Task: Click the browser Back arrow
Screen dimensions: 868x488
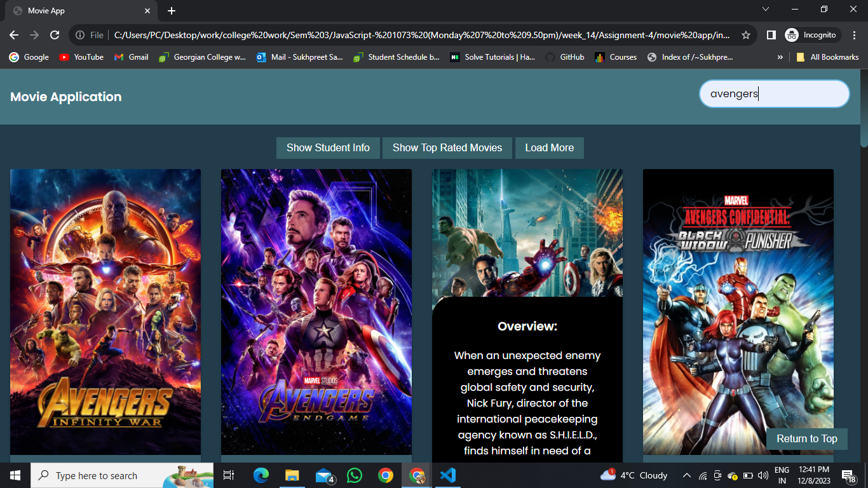Action: [14, 35]
